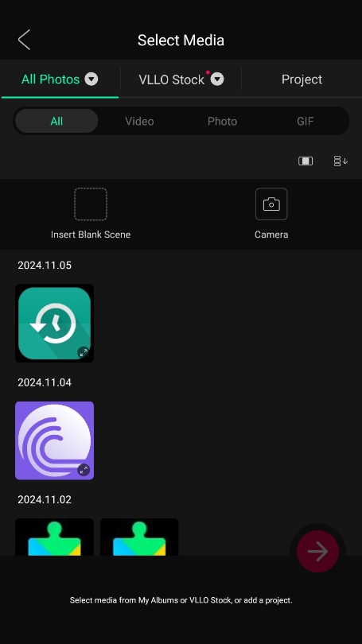Select the teal backup app thumbnail
362x644 pixels.
(54, 324)
